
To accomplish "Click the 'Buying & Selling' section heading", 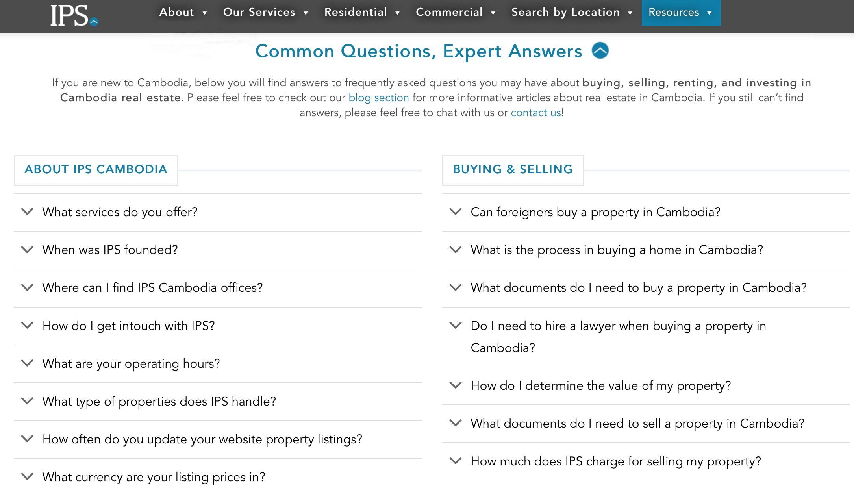I will pos(513,170).
